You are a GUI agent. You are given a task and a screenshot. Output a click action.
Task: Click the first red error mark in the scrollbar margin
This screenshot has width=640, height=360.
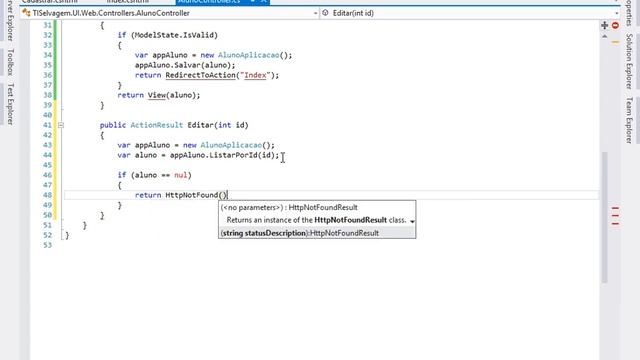615,209
